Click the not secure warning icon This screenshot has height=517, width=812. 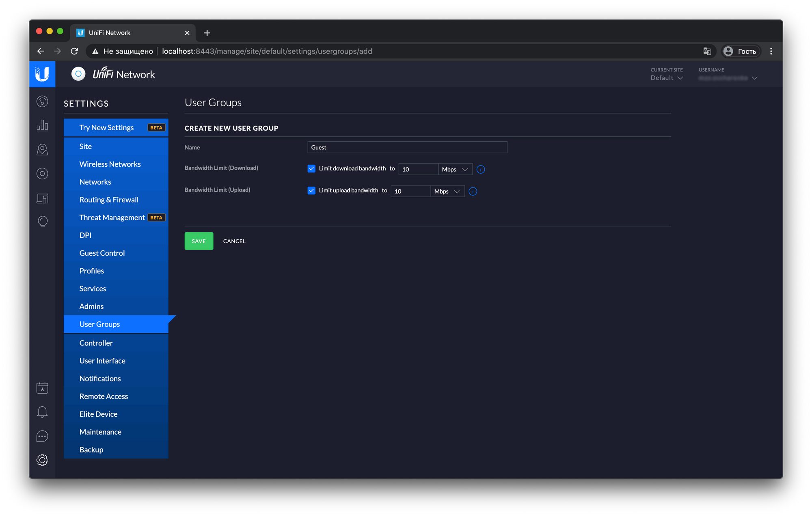pyautogui.click(x=95, y=51)
